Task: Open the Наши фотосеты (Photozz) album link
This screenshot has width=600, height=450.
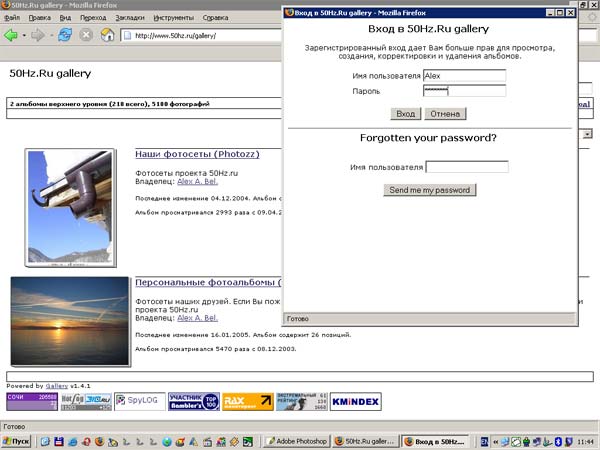Action: point(197,154)
